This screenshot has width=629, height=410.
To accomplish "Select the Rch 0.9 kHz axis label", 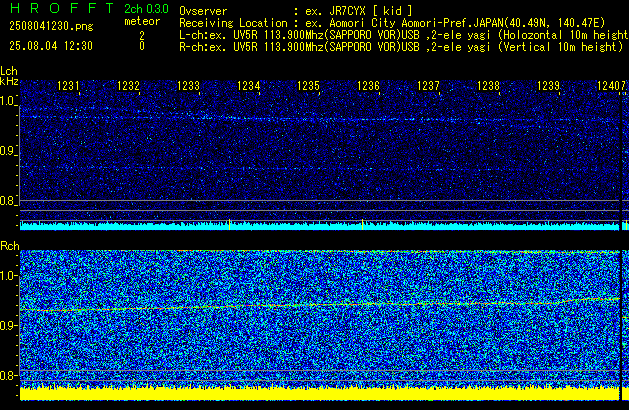I will click(x=8, y=325).
